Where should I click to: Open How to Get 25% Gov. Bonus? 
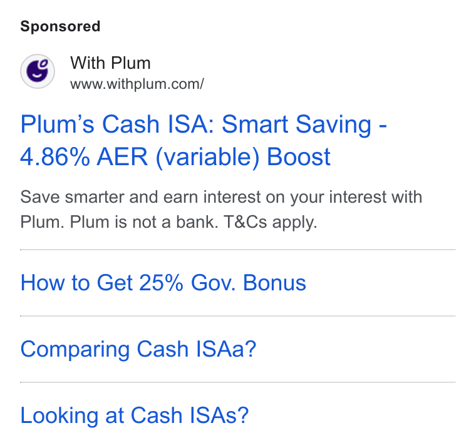point(163,283)
